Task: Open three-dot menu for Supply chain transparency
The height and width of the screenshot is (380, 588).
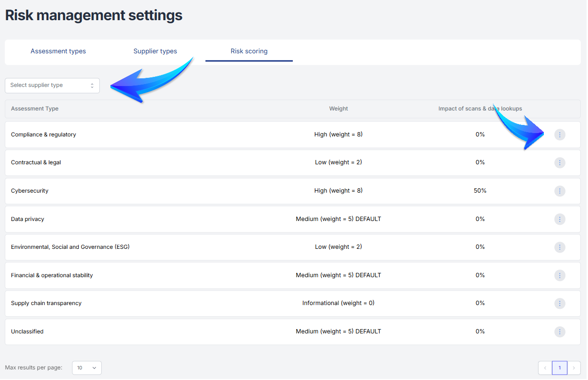Action: pyautogui.click(x=560, y=304)
